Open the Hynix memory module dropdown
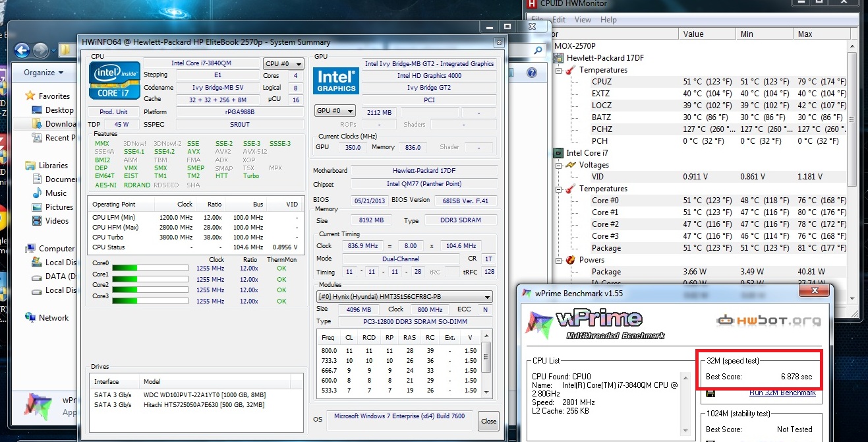Image resolution: width=868 pixels, height=442 pixels. (x=405, y=297)
